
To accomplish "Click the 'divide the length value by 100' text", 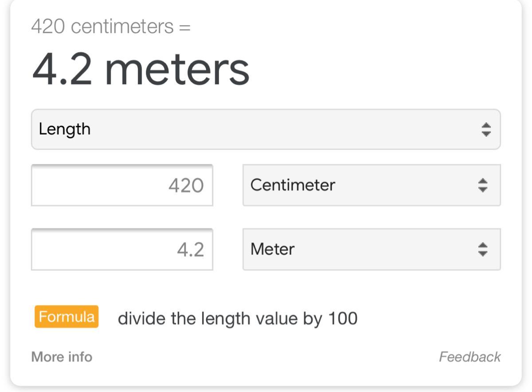I will pyautogui.click(x=237, y=318).
